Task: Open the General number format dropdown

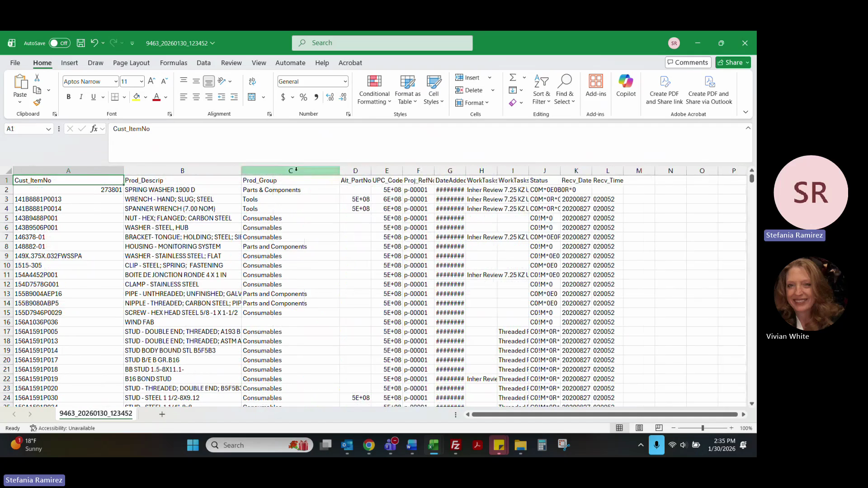Action: click(345, 81)
